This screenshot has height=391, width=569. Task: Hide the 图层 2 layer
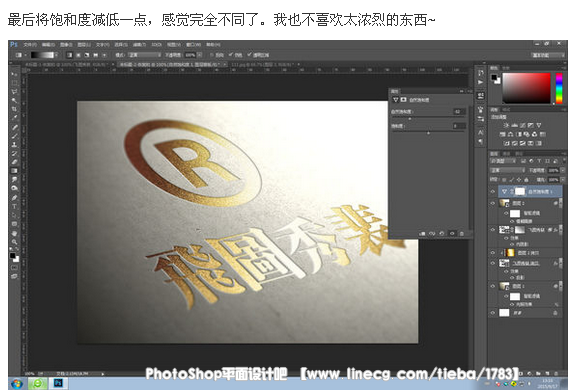pos(493,203)
